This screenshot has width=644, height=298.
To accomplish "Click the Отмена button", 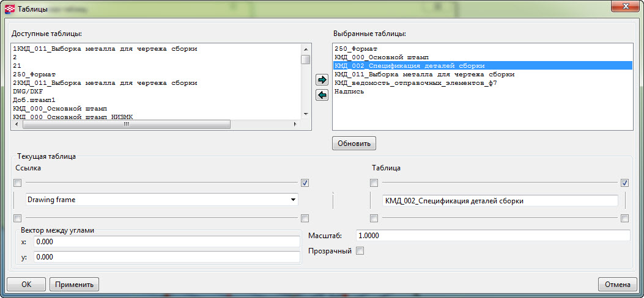I will 617,284.
